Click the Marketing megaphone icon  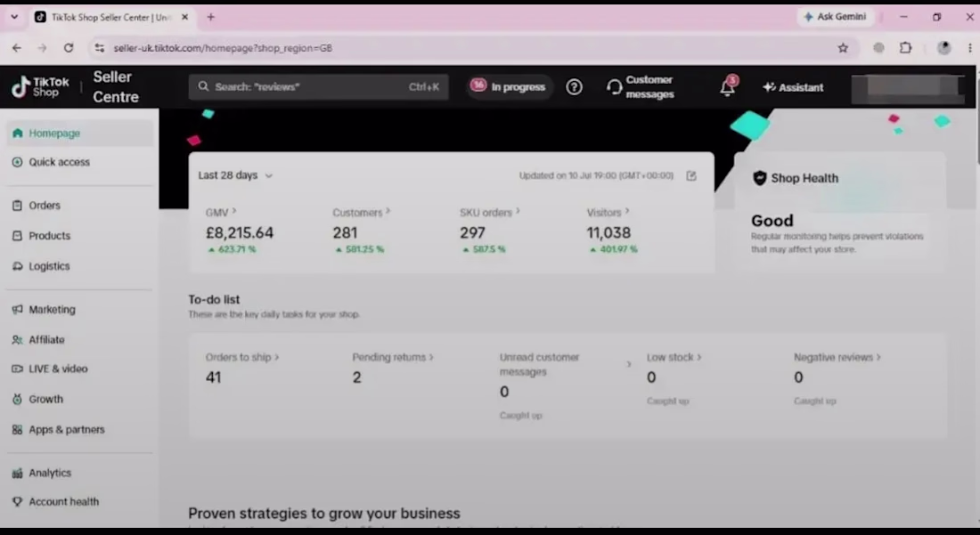(18, 309)
